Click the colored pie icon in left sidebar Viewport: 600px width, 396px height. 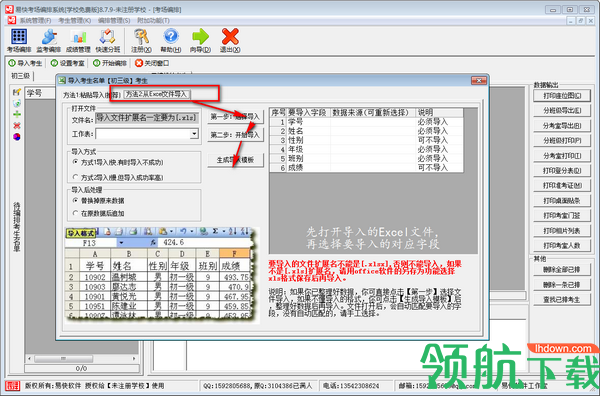click(16, 137)
